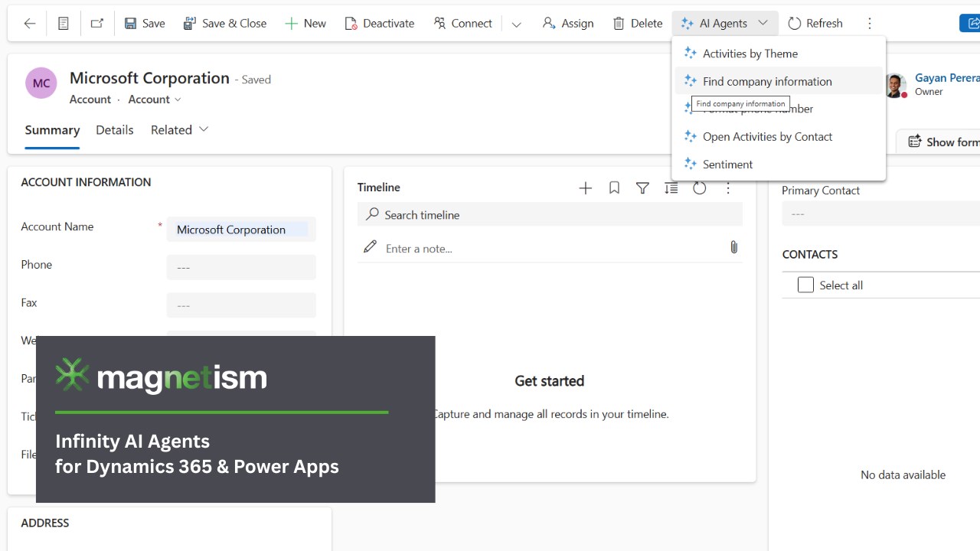This screenshot has width=980, height=551.
Task: Select Find company information agent
Action: click(x=779, y=81)
